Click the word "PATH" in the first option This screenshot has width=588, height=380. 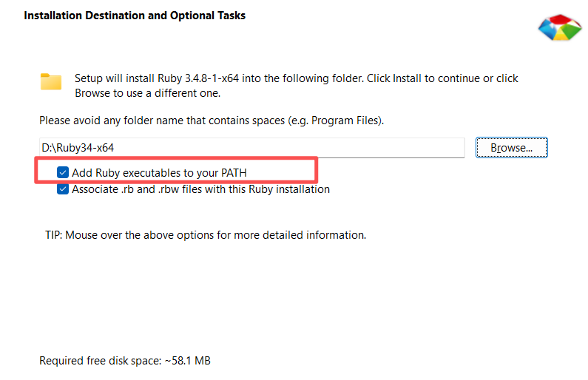[234, 172]
